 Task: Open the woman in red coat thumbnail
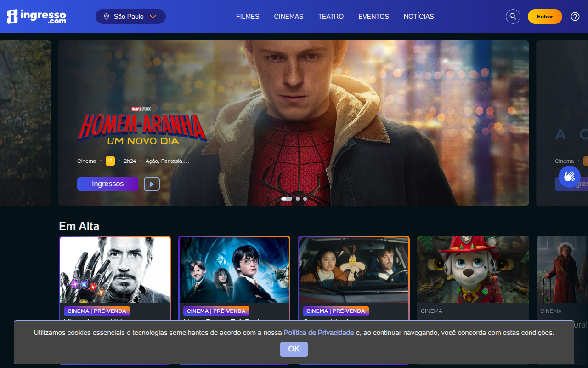[x=562, y=269]
